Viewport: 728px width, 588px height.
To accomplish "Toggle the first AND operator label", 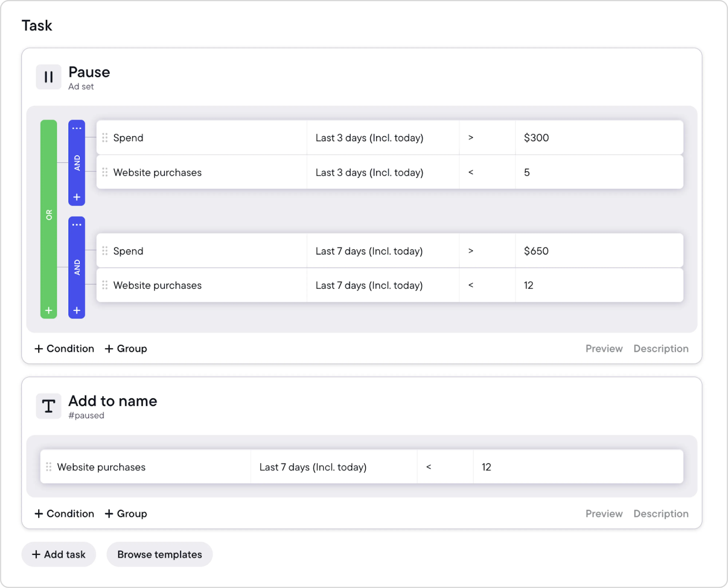I will 77,163.
